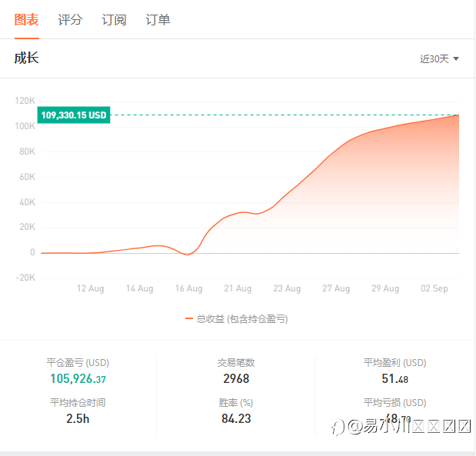The height and width of the screenshot is (456, 476).
Task: Click the 27 Aug x-axis label
Action: coord(336,288)
